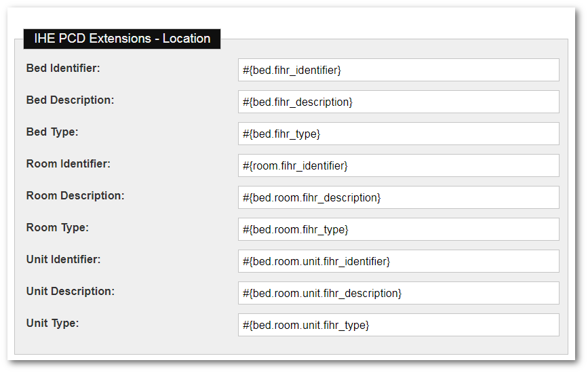Viewport: 588px width, 373px height.
Task: Click the Bed Identifier input field
Action: (x=398, y=70)
